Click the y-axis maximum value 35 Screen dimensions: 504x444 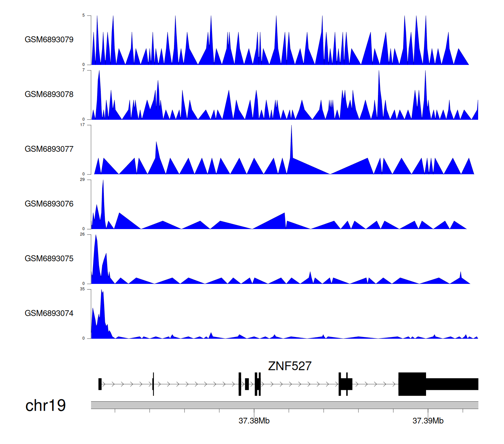82,289
